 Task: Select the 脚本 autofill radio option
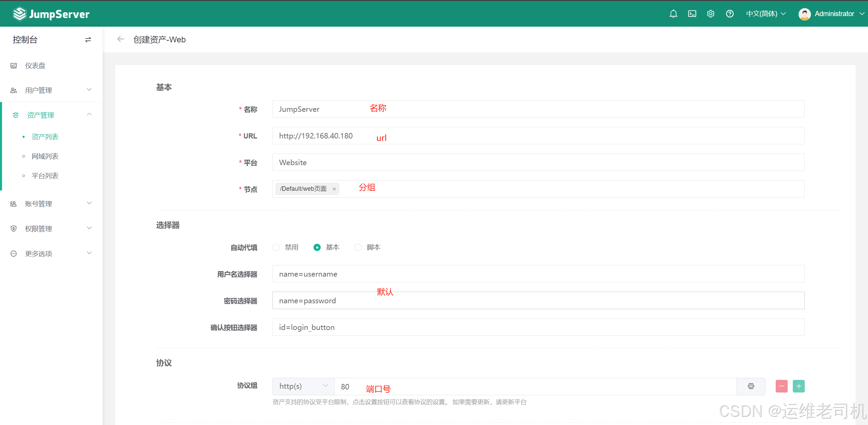click(358, 247)
